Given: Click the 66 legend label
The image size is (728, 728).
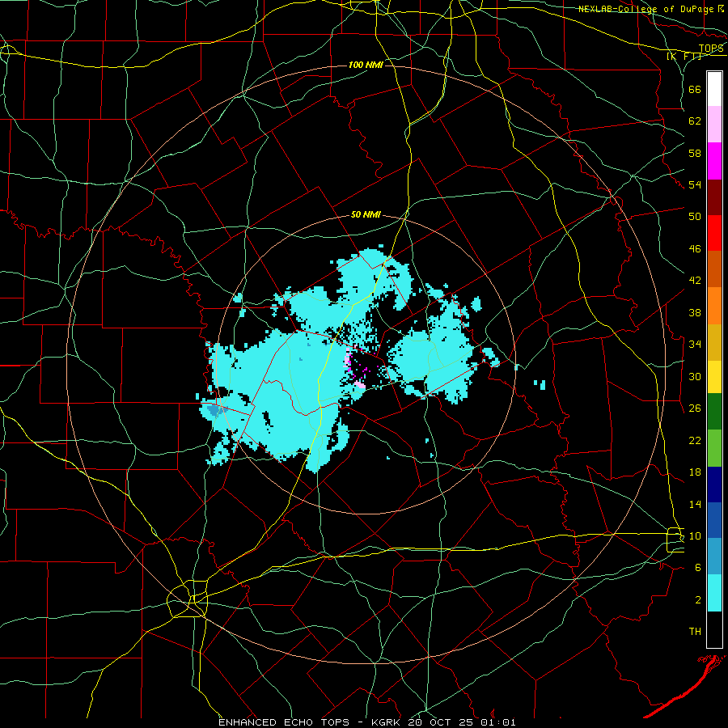Looking at the screenshot, I should (x=695, y=89).
